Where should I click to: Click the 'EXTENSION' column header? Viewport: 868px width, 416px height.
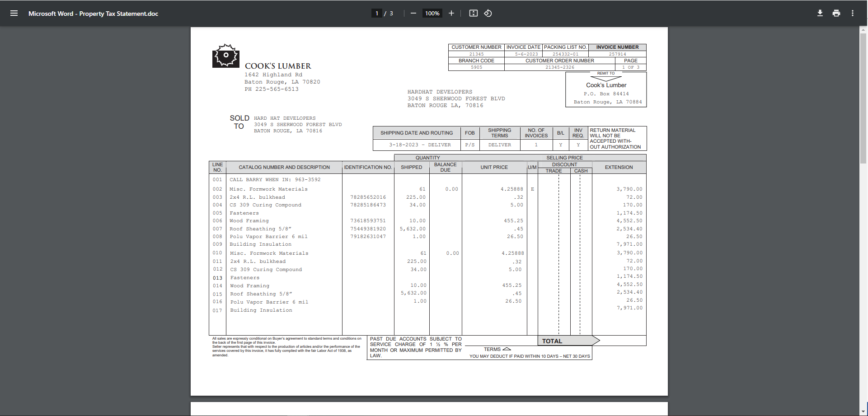coord(619,167)
